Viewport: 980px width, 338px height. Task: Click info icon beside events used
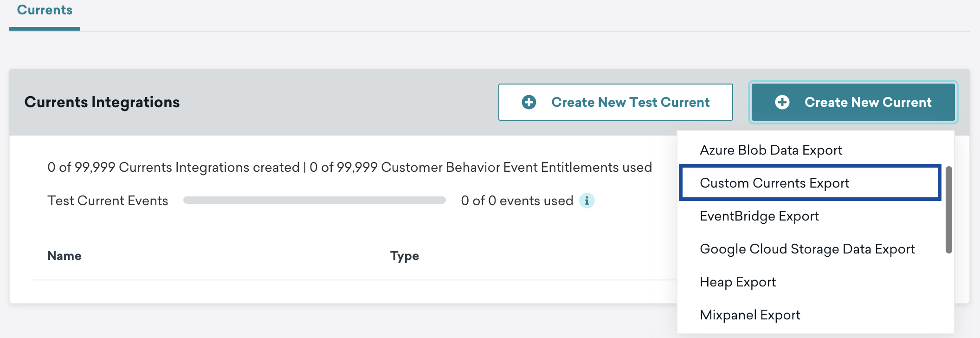587,201
